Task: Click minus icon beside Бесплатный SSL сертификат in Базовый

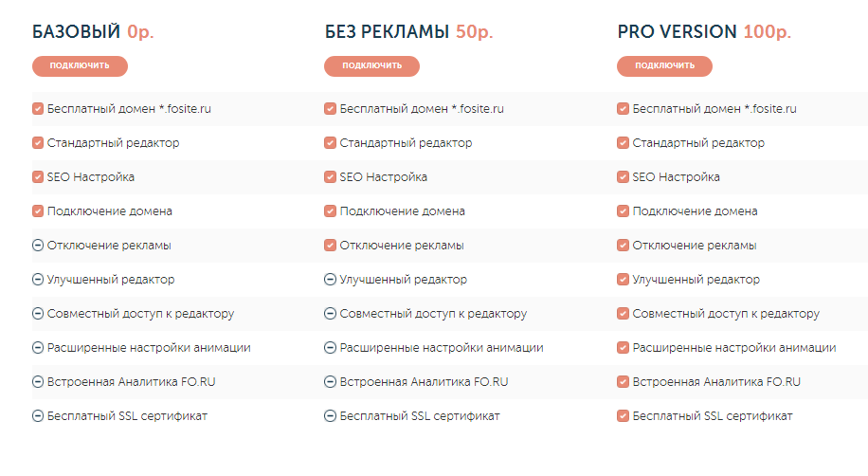Action: (x=38, y=416)
